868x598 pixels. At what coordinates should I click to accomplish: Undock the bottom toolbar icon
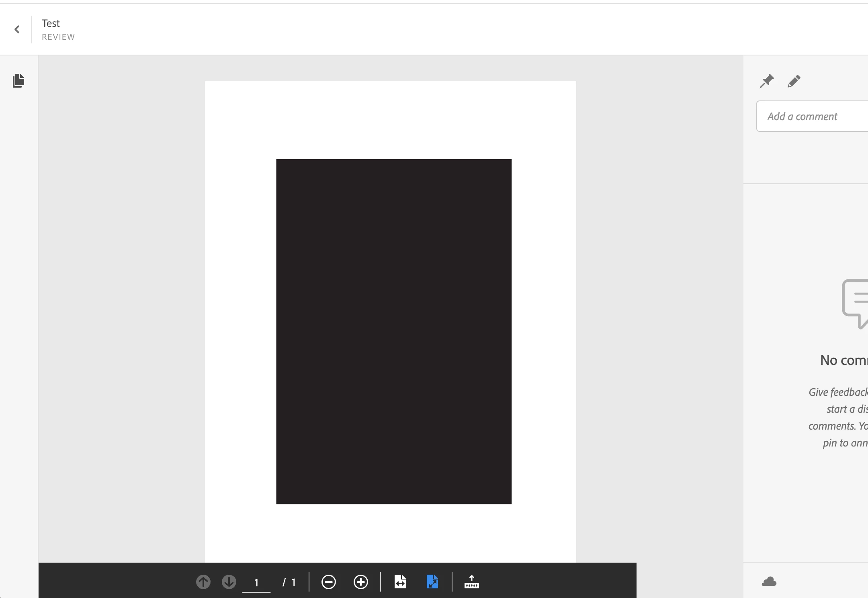(x=471, y=582)
